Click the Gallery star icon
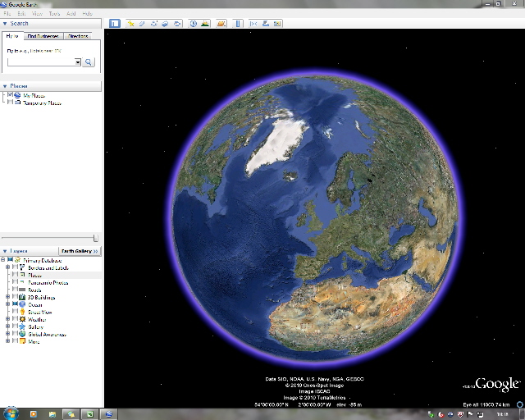The image size is (525, 420). click(22, 326)
